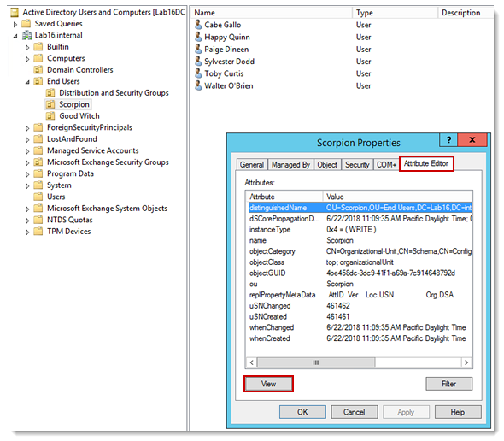Screen dimensions: 504x441
Task: Click Distribution and Security Groups OU icon
Action: click(50, 93)
